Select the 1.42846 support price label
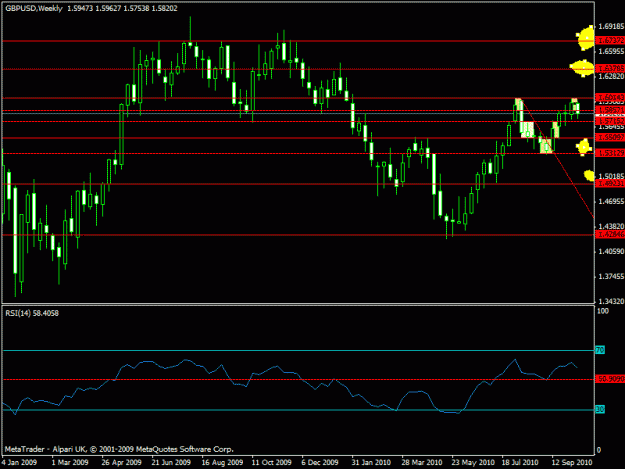Viewport: 625px width, 469px height. click(x=610, y=234)
